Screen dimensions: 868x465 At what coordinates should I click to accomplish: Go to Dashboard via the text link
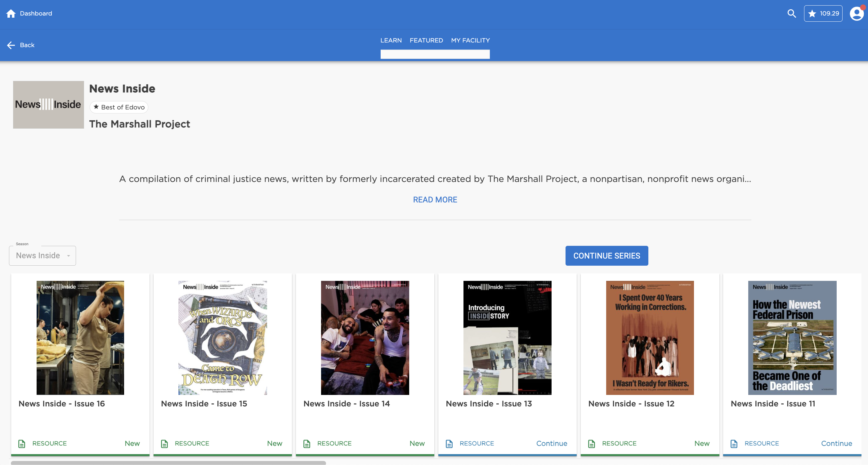36,13
